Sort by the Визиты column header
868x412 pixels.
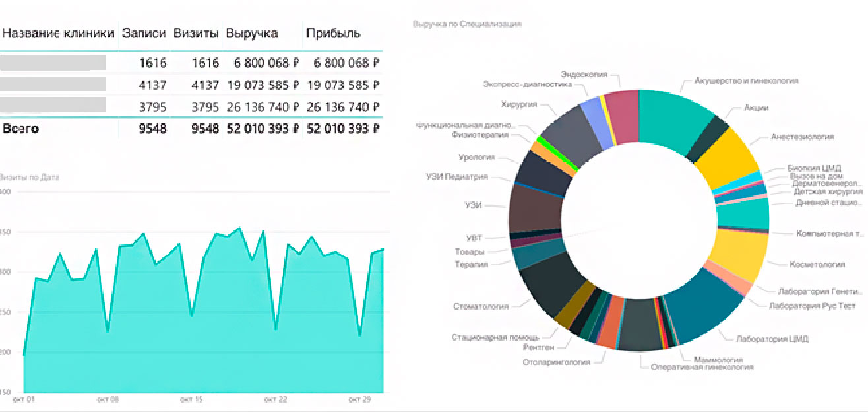point(195,34)
